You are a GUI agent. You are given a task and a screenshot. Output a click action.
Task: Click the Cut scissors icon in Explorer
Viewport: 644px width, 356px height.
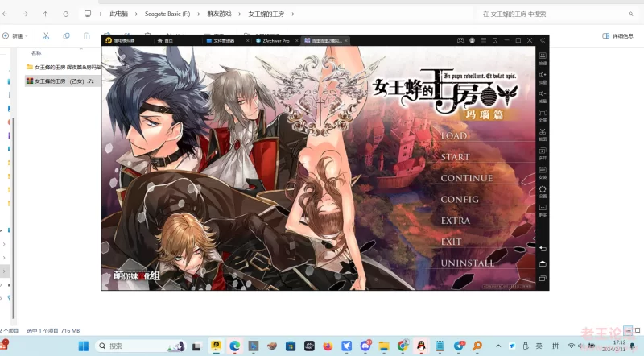tap(46, 36)
